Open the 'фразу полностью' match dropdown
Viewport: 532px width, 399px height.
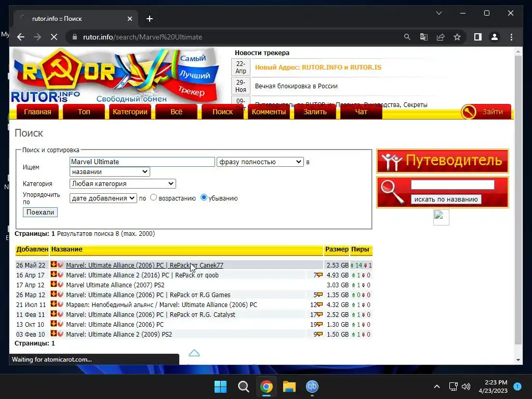click(260, 162)
